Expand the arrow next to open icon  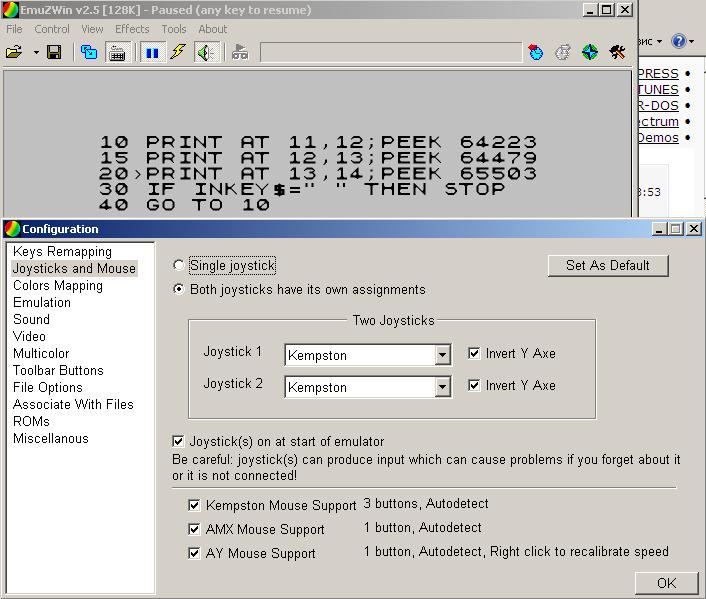click(x=36, y=52)
